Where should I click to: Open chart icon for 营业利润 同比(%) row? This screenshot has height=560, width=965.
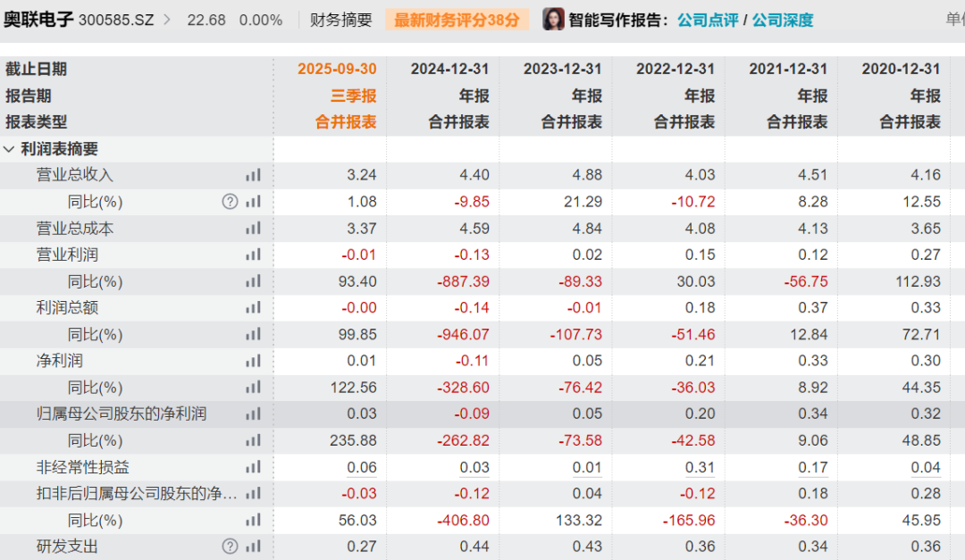(x=253, y=281)
